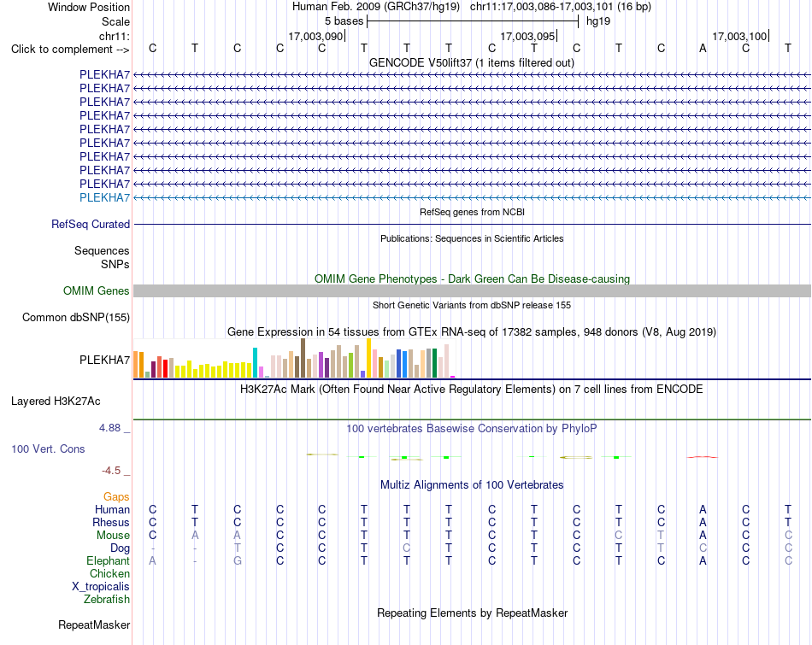
Task: Click the Window Position label
Action: [89, 7]
